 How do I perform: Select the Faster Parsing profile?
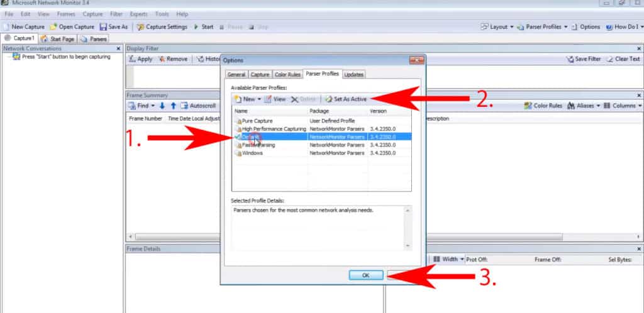[x=321, y=145]
